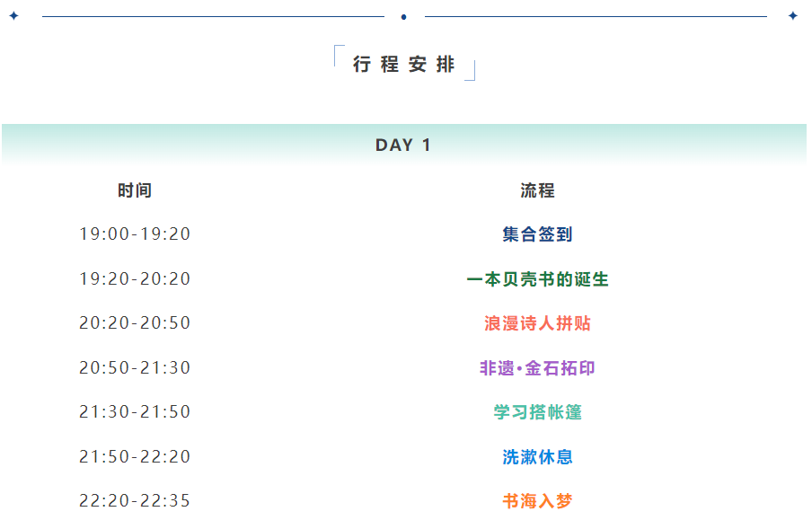Select the 22:20-22:35 time slot
This screenshot has width=812, height=529.
[x=135, y=501]
